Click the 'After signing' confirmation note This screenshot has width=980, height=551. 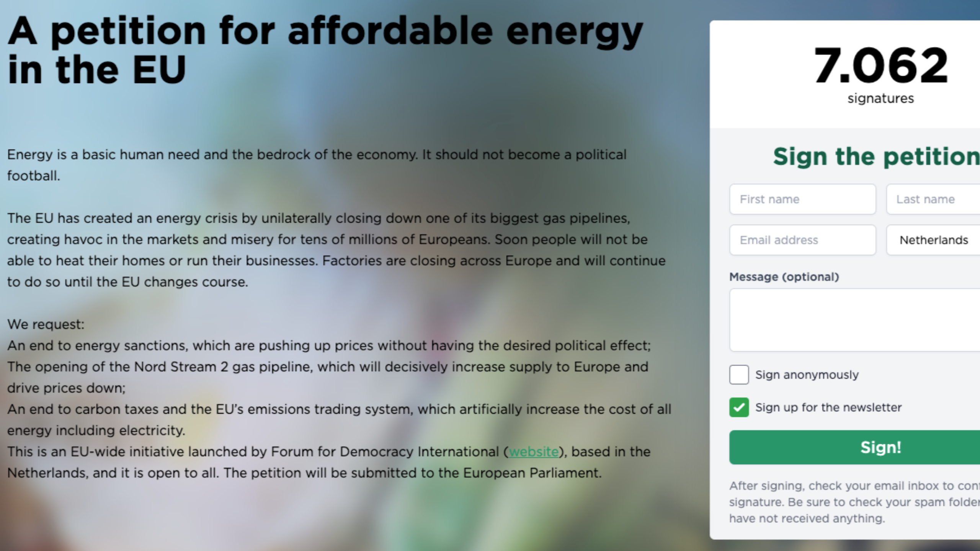(x=854, y=502)
